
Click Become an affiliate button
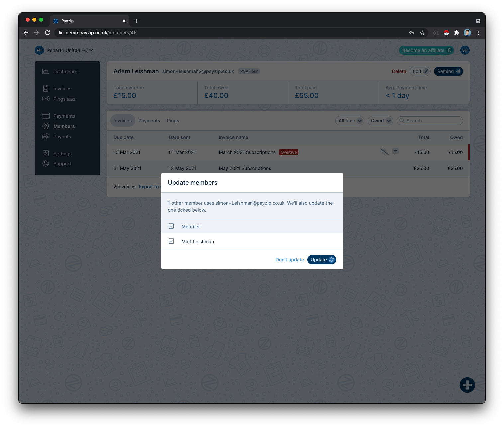[x=426, y=50]
